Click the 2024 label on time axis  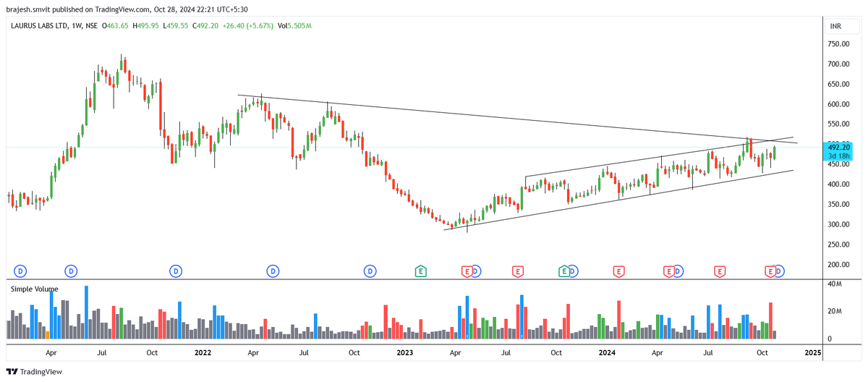pyautogui.click(x=608, y=352)
